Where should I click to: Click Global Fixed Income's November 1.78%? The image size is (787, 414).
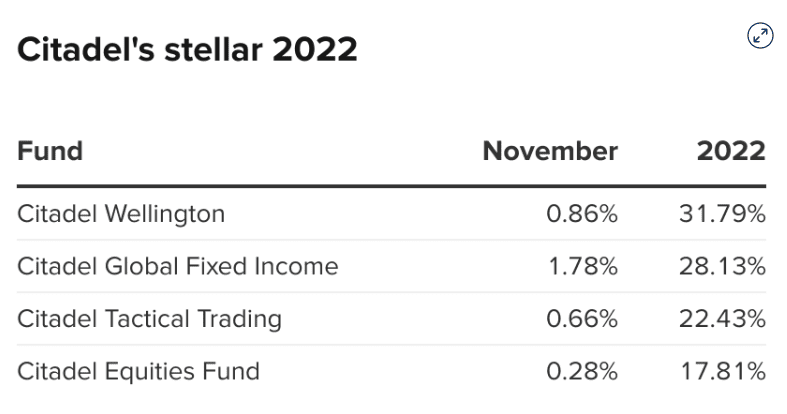(582, 266)
